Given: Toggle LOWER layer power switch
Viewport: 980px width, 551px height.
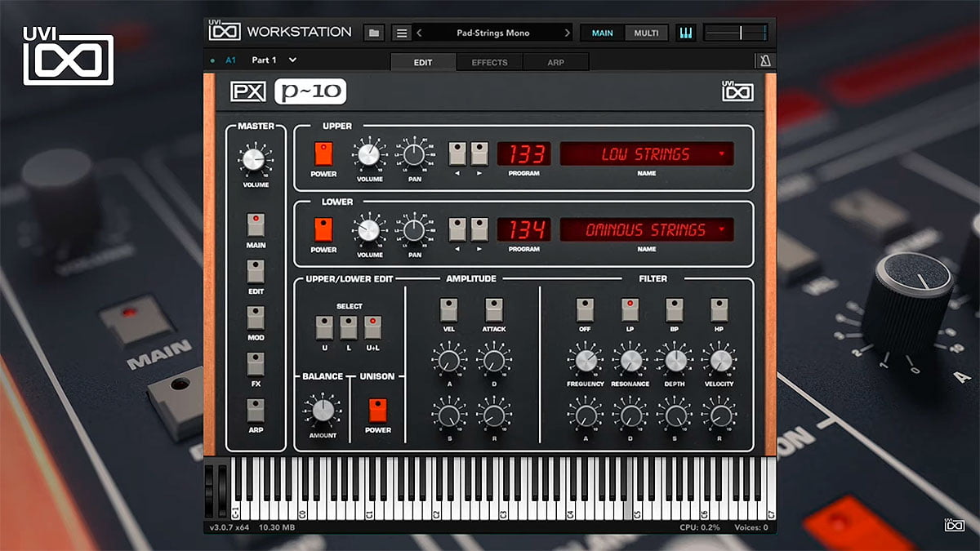Looking at the screenshot, I should (323, 230).
